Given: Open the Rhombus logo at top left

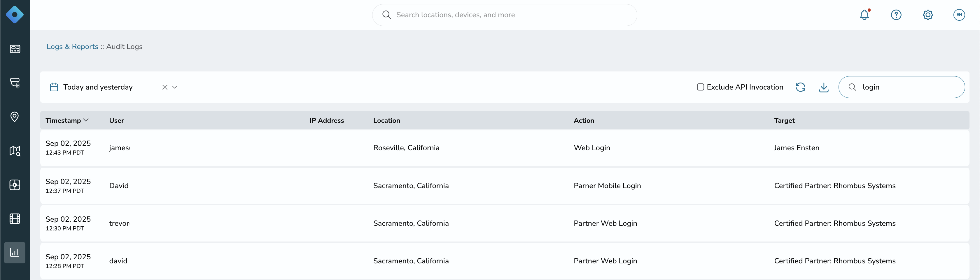Looking at the screenshot, I should pyautogui.click(x=15, y=15).
